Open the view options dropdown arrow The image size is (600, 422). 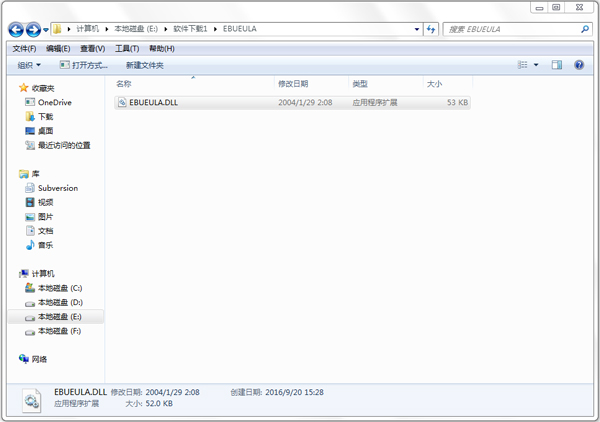536,65
